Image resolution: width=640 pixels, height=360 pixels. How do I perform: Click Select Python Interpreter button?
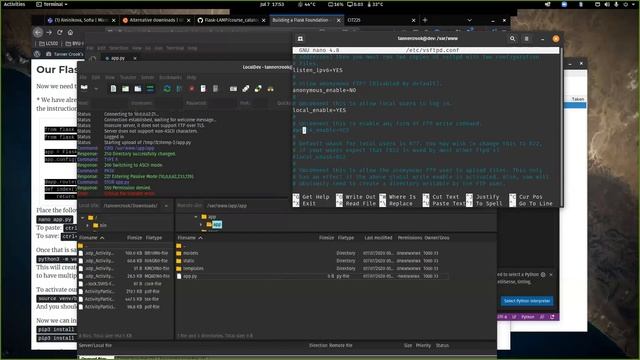tap(527, 301)
